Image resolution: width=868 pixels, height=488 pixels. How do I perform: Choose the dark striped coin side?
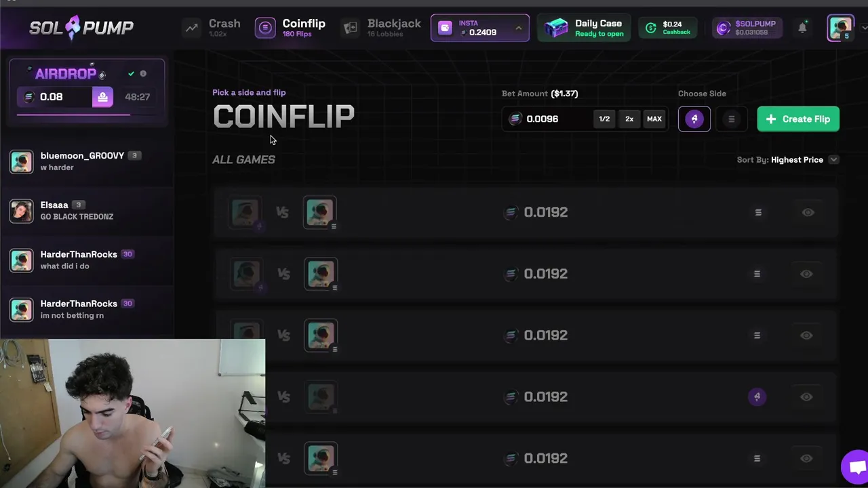click(731, 119)
